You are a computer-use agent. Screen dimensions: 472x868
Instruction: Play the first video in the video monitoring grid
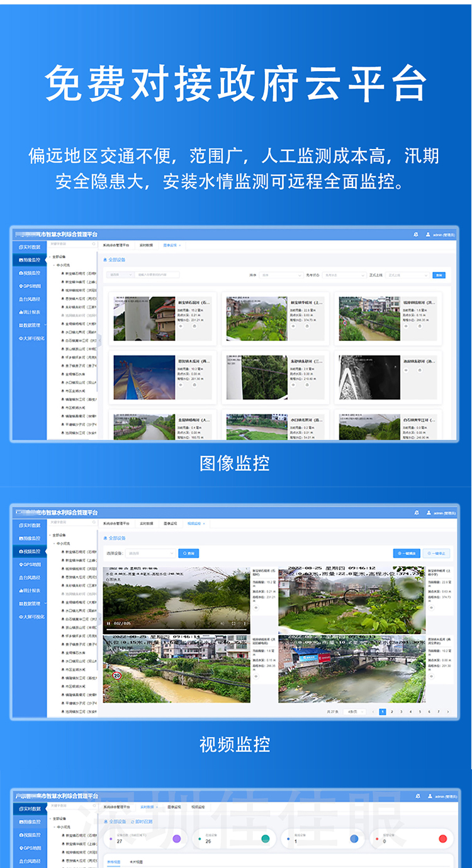pos(108,623)
